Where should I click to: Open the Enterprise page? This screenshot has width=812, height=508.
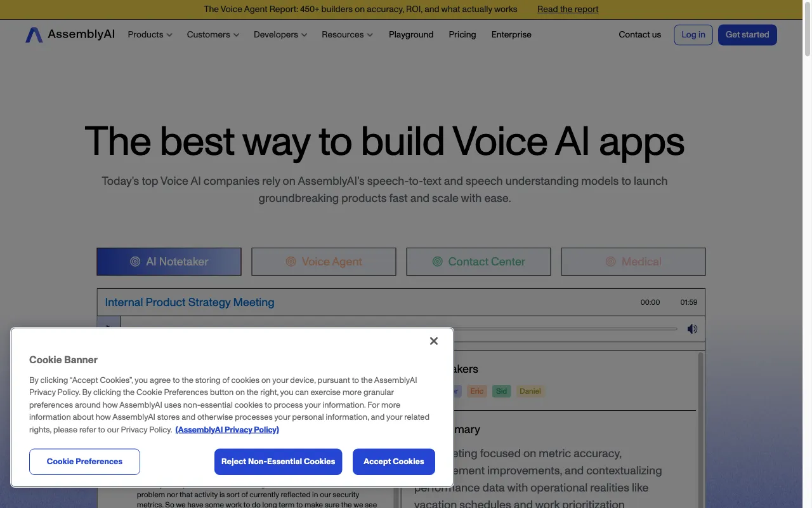[511, 35]
